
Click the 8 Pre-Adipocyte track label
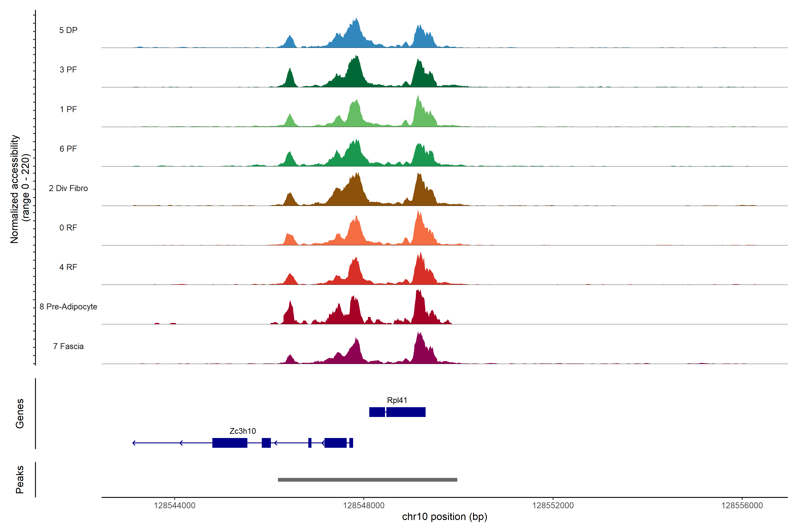(68, 307)
